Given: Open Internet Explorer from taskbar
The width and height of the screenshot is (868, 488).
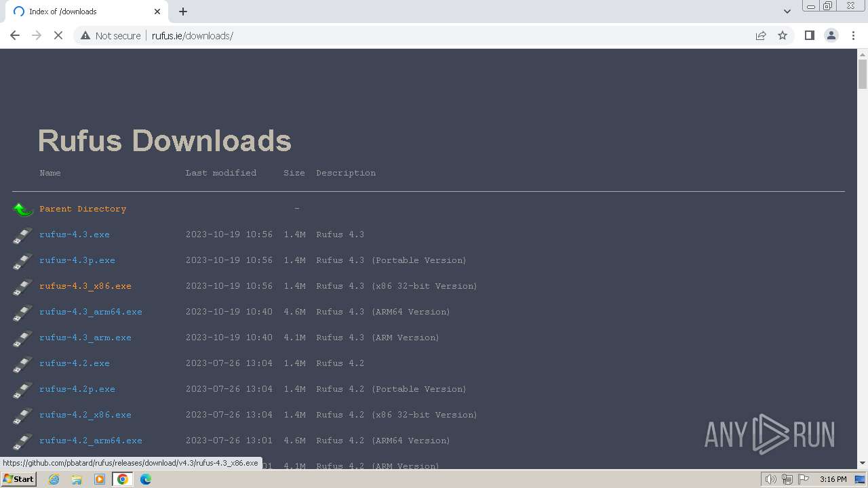Looking at the screenshot, I should point(54,479).
